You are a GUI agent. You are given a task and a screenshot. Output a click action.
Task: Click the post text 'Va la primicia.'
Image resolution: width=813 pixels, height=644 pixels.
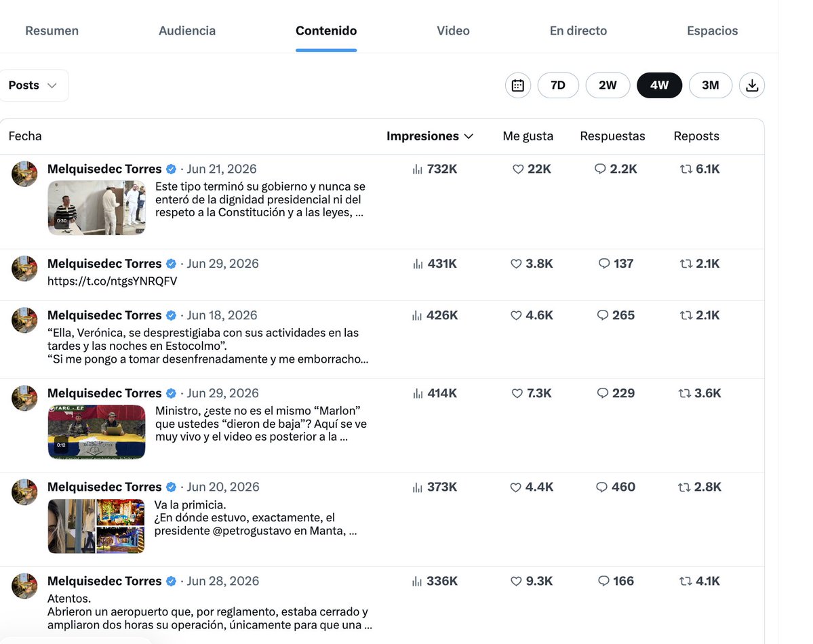(191, 504)
